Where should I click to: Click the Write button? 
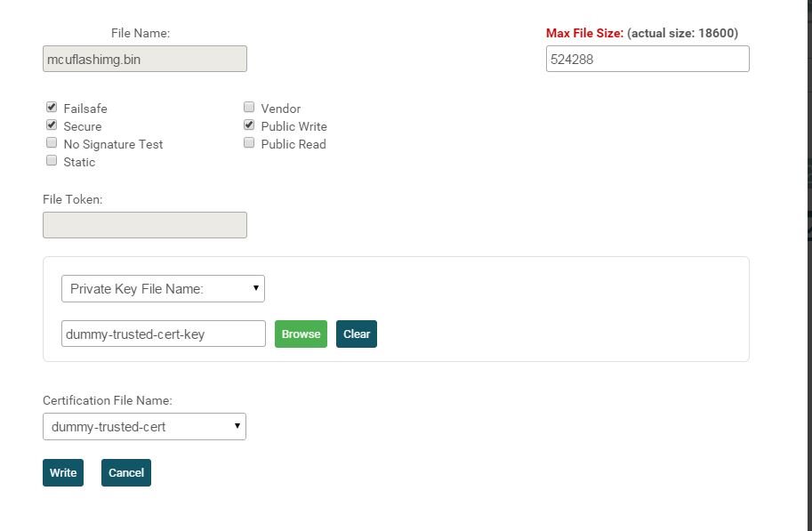63,473
